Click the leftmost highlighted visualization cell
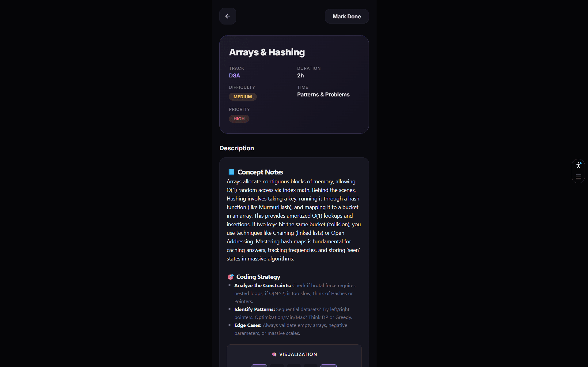Viewport: 588px width, 367px height. pos(259,365)
